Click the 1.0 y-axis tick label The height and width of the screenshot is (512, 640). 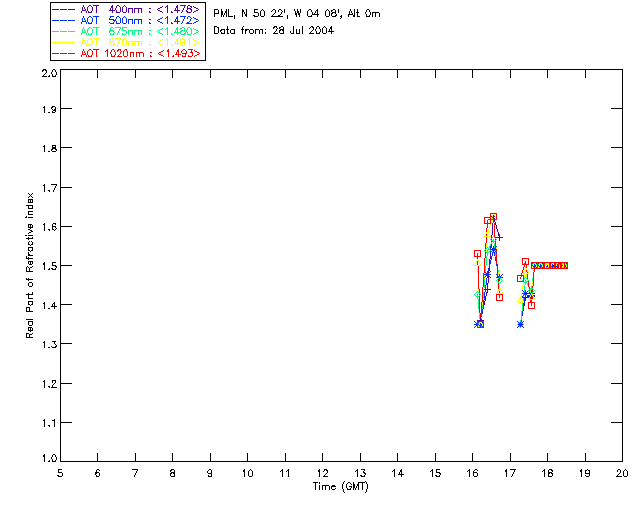tap(49, 458)
